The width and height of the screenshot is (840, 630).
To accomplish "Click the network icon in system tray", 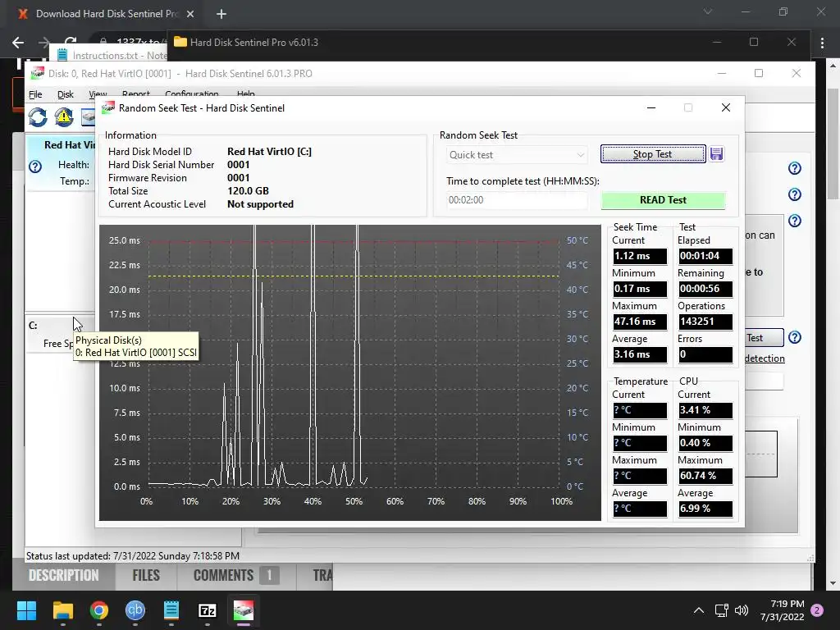I will tap(722, 610).
